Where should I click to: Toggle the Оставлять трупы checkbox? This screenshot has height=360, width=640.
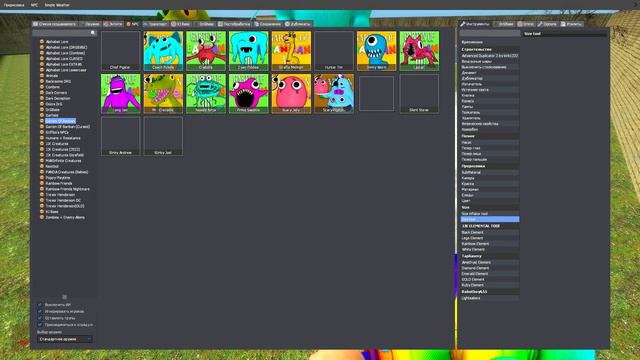point(40,318)
